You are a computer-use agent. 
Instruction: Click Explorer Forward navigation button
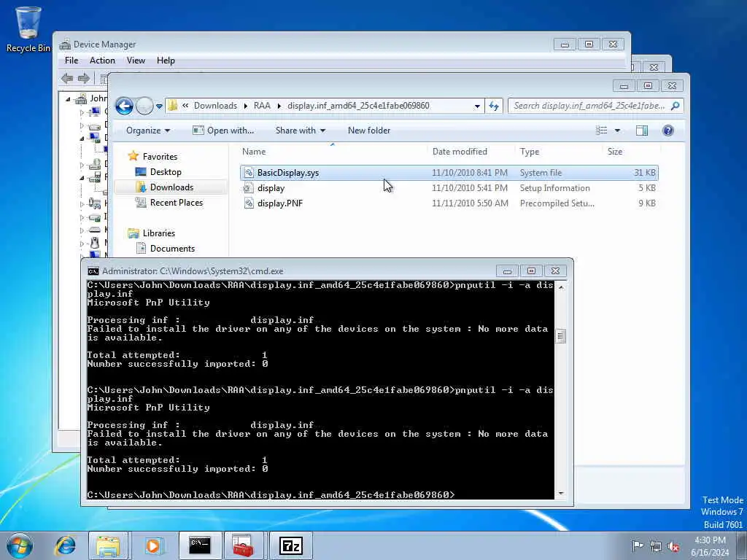(144, 106)
